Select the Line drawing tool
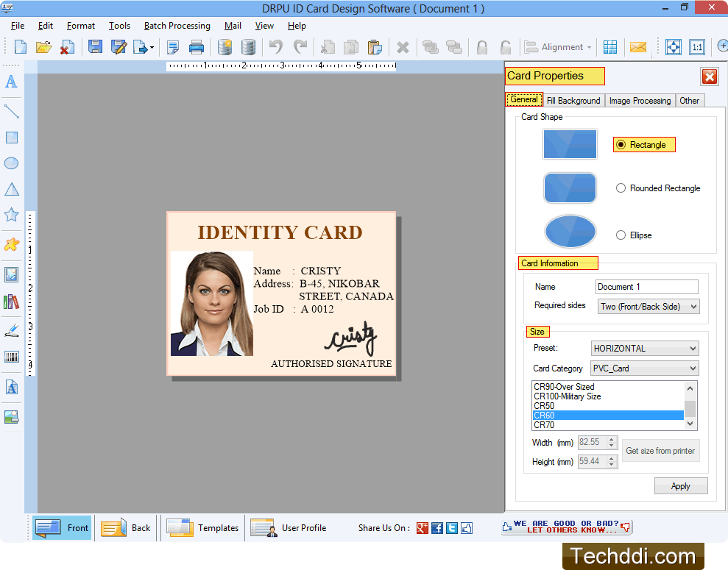728x570 pixels. coord(11,111)
